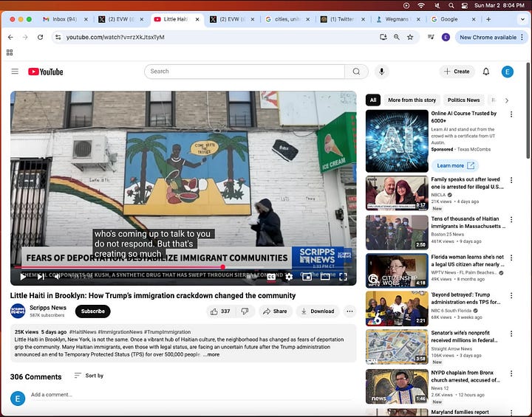Open options for Family speaks out video

(511, 180)
